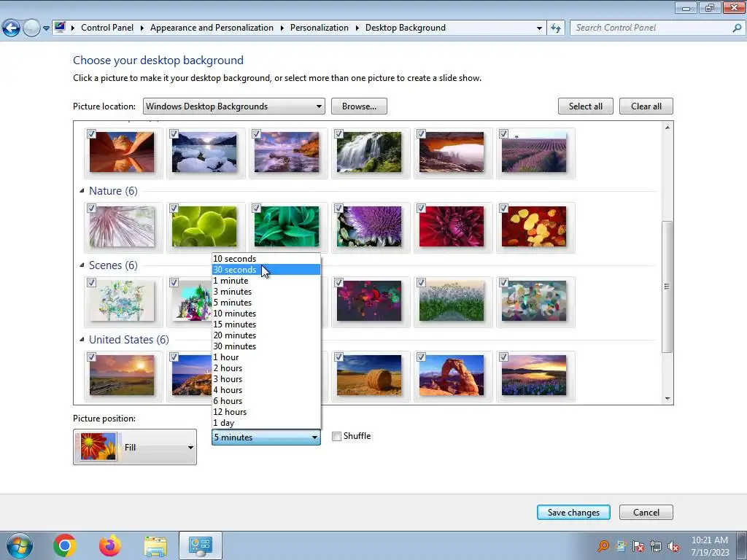Uncheck the lavender field wallpaper checkbox
The image size is (747, 560).
(503, 134)
